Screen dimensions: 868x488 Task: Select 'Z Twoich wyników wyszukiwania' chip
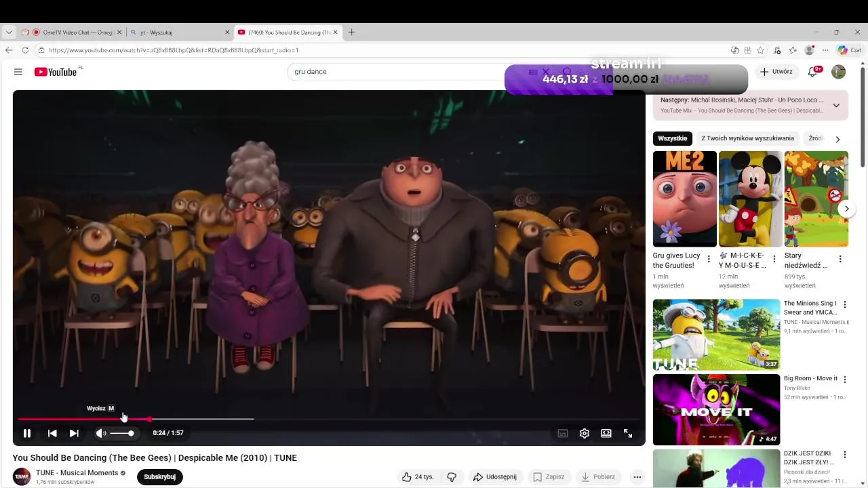pos(747,138)
